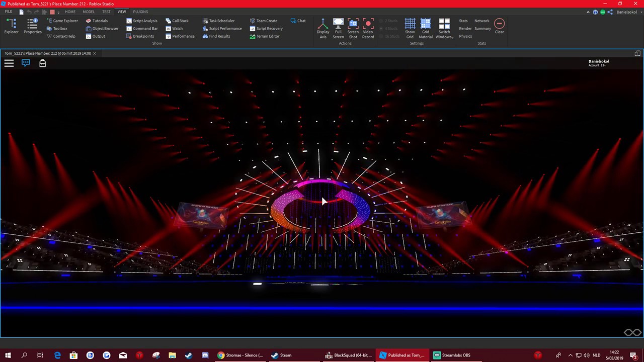Open Context Help
This screenshot has height=362, width=644.
(60, 36)
